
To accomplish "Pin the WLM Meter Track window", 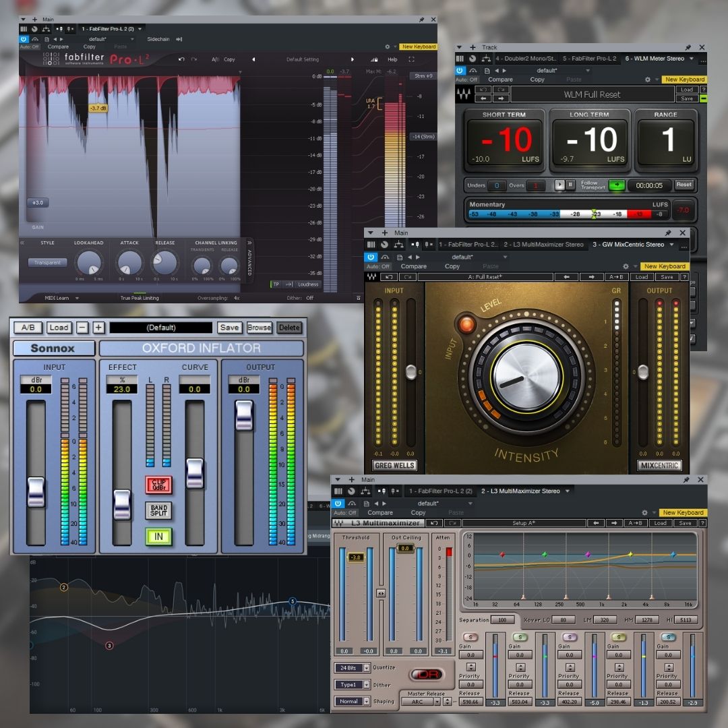I will point(688,47).
